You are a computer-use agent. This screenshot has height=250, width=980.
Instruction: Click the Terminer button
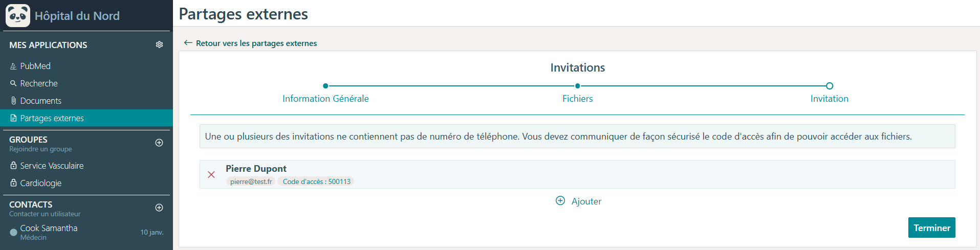[x=931, y=228]
